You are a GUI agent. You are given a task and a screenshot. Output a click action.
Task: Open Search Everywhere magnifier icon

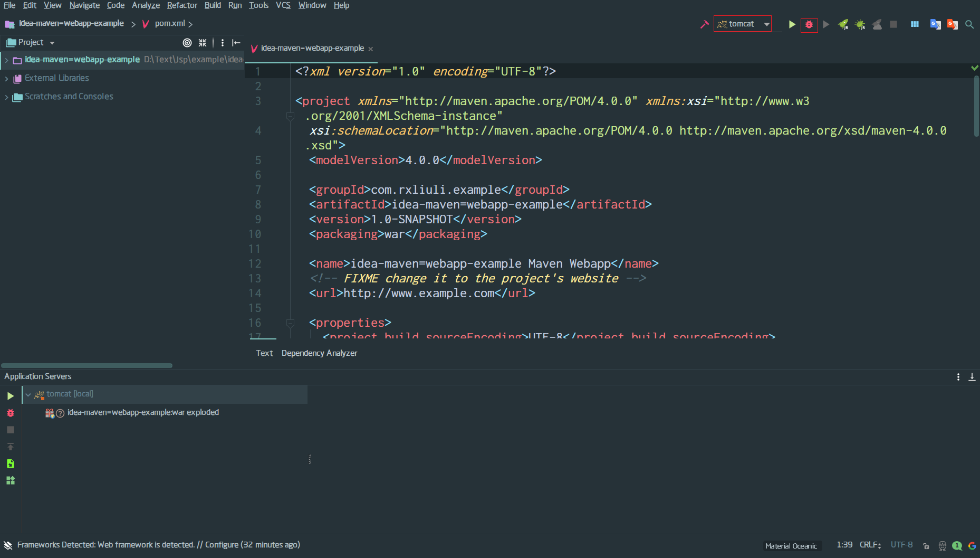click(969, 24)
